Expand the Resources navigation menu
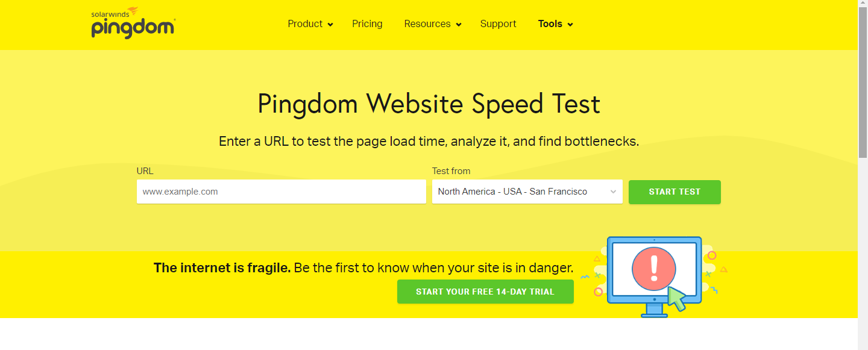The width and height of the screenshot is (868, 350). click(x=433, y=24)
